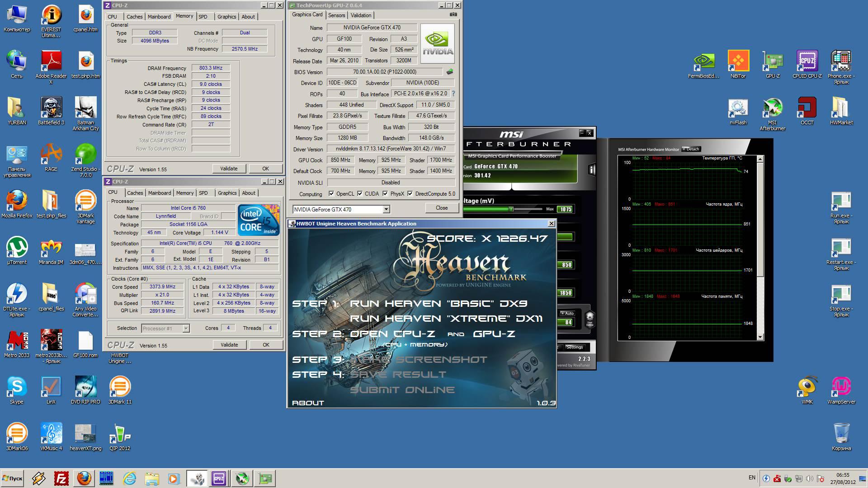Click Detach on the Afterburner Hardware Monitor
This screenshot has height=488, width=868.
point(691,149)
